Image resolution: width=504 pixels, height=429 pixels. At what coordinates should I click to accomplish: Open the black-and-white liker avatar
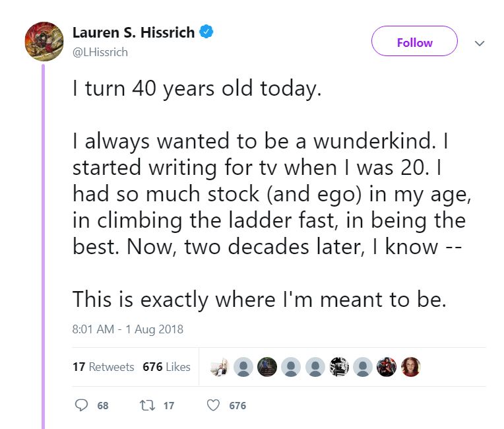[x=339, y=367]
